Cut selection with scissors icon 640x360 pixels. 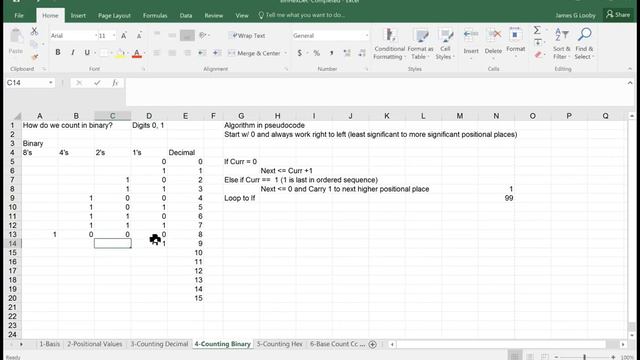34,31
